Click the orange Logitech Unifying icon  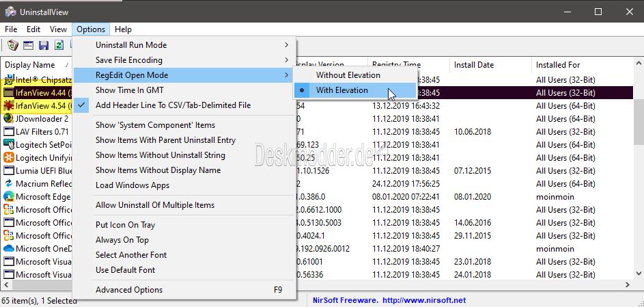click(x=9, y=157)
